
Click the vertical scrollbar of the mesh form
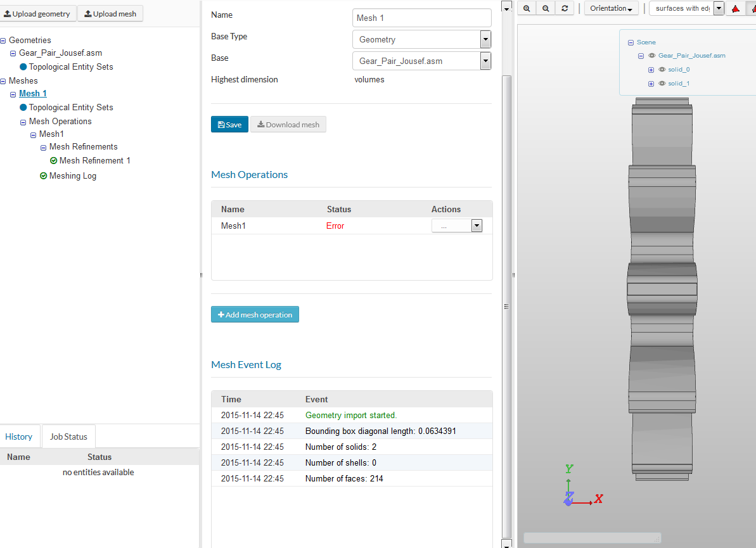[506, 306]
